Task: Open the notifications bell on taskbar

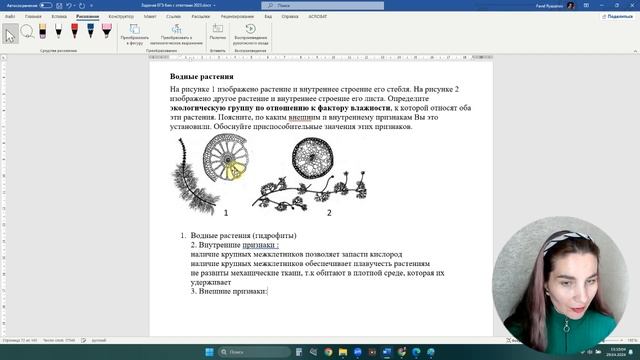Action: (x=631, y=352)
